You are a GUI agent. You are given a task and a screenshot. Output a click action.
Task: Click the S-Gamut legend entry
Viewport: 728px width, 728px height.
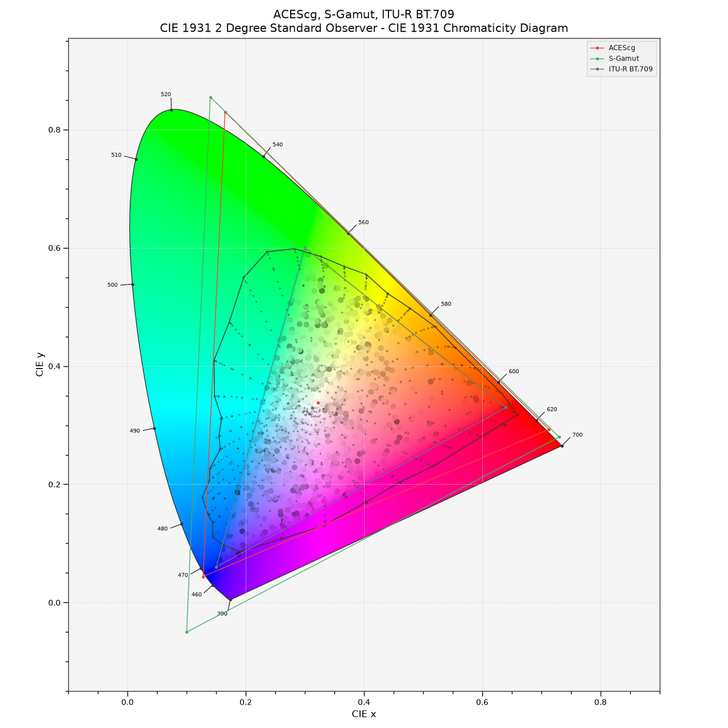point(615,59)
